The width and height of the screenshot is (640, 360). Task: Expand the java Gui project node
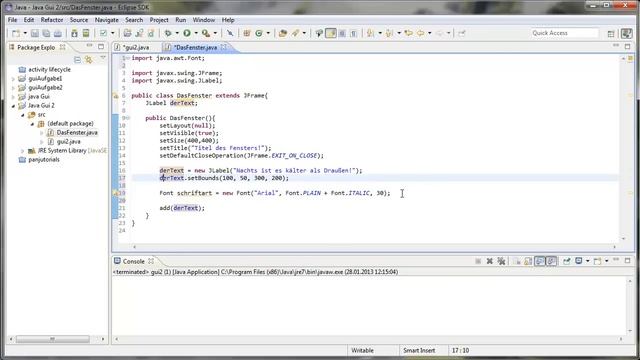pyautogui.click(x=13, y=97)
